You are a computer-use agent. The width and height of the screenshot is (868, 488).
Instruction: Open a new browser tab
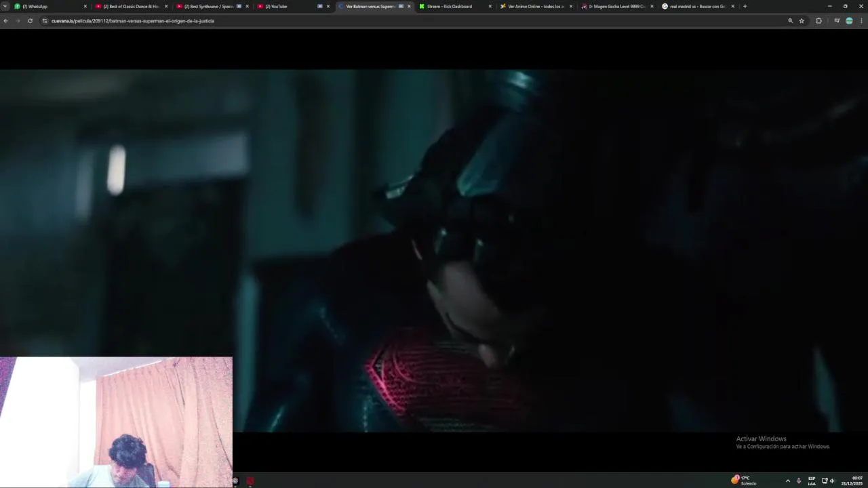[745, 6]
